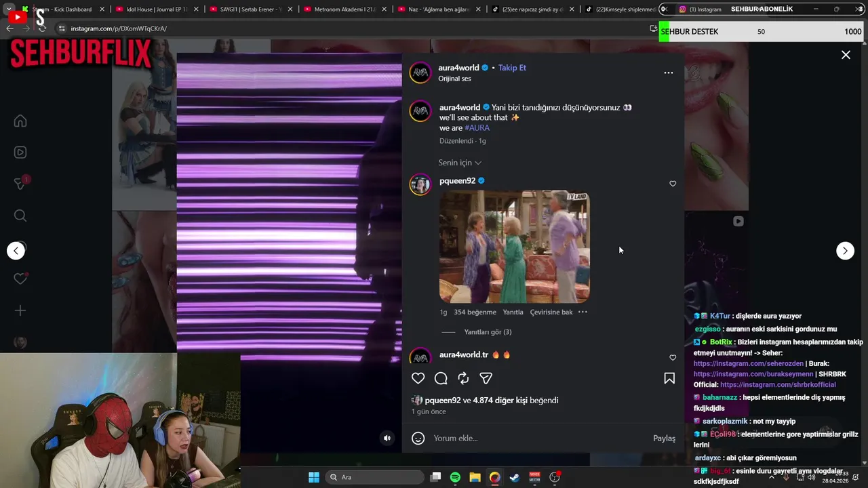This screenshot has height=488, width=868.
Task: Open Instagram Home from the left sidebar
Action: click(20, 121)
